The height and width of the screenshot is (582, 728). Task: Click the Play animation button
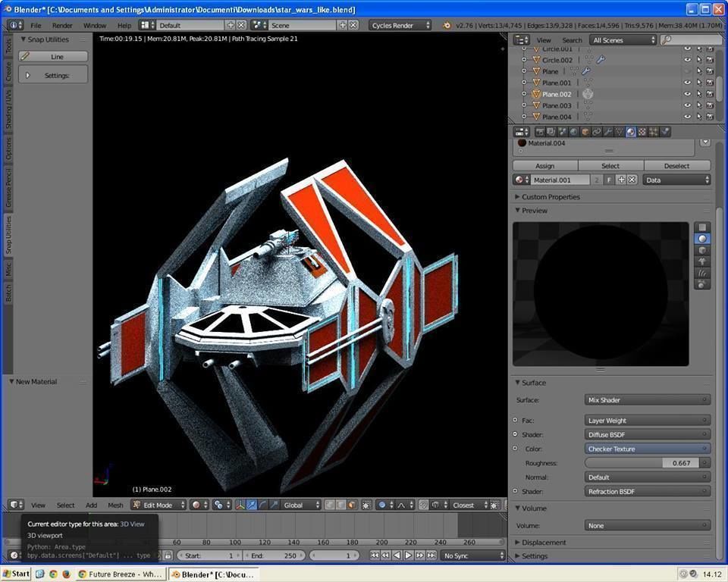(408, 555)
